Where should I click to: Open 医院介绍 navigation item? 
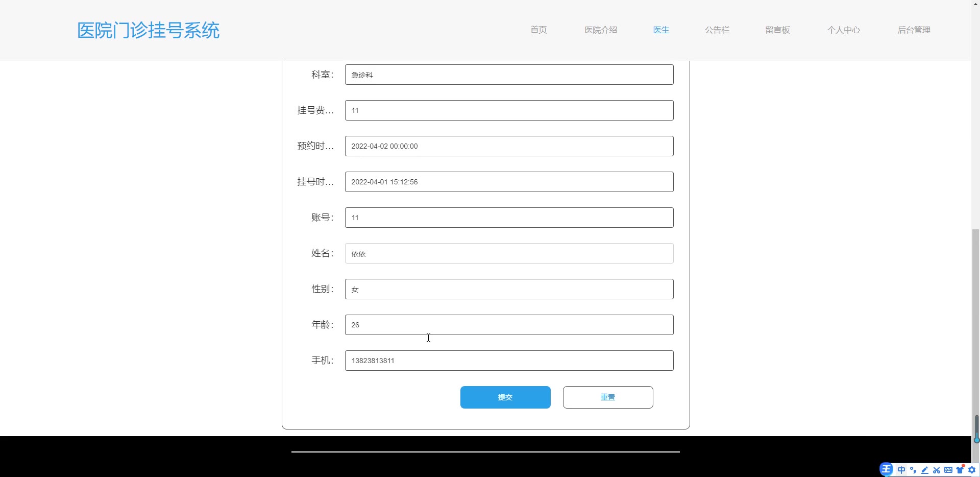601,30
